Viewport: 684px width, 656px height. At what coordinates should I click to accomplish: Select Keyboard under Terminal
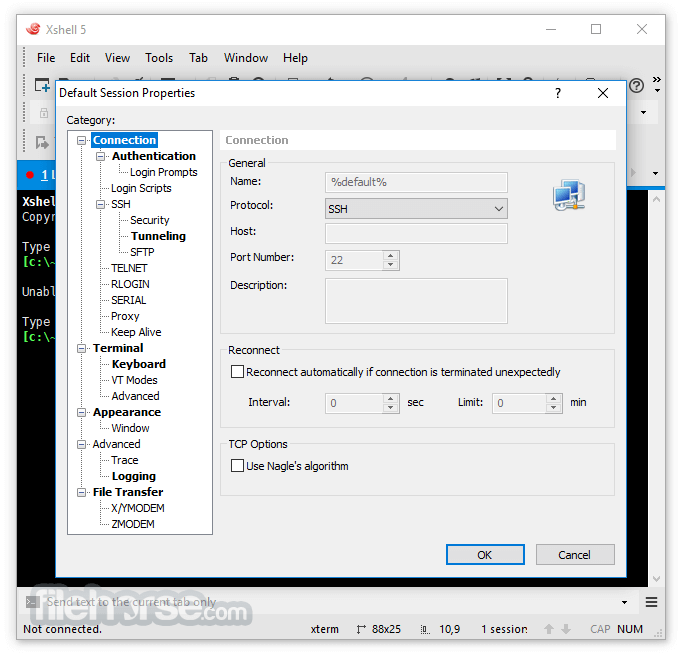[139, 364]
